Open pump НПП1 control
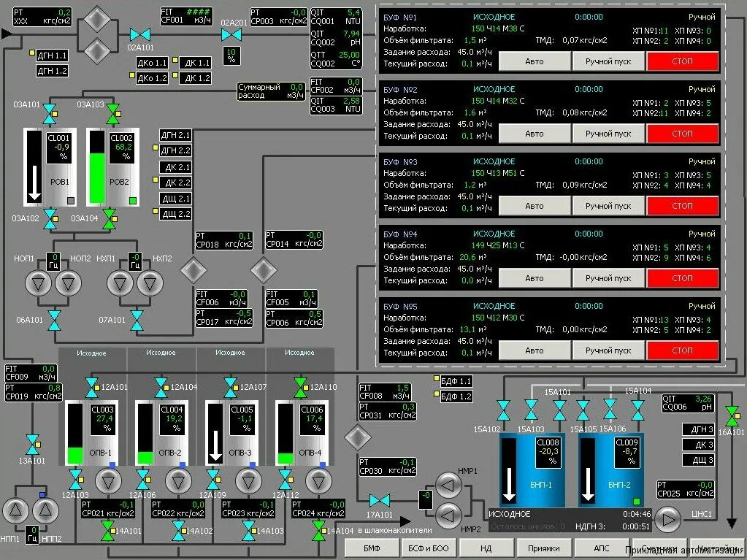Viewport: 747px width, 560px height. tap(16, 510)
